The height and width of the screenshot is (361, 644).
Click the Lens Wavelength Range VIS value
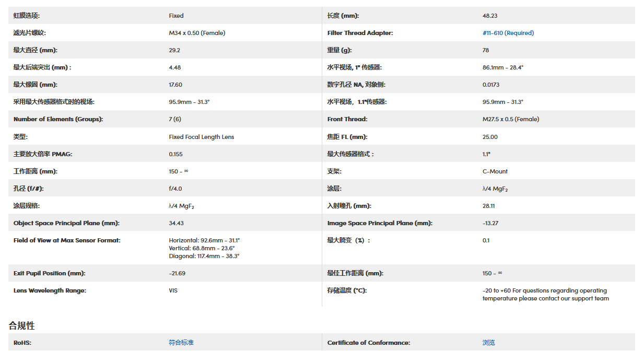(173, 290)
